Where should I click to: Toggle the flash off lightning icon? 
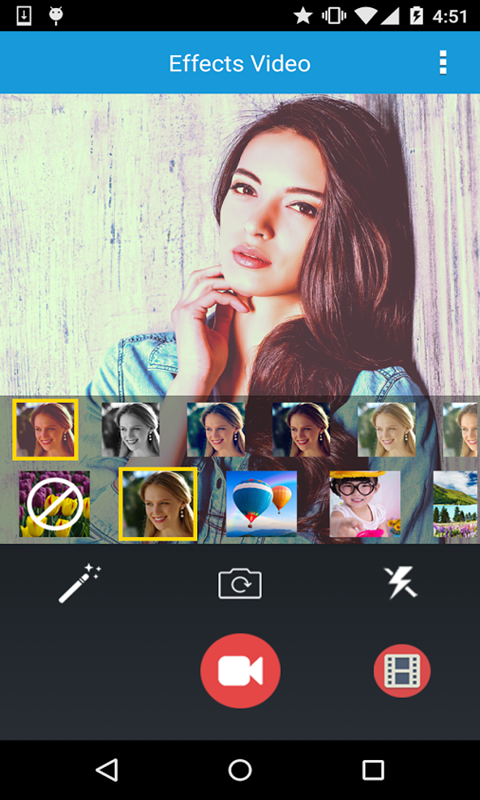click(x=400, y=582)
